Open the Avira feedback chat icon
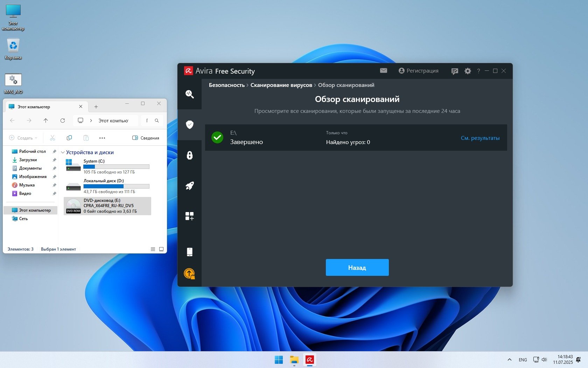This screenshot has height=368, width=588. click(455, 71)
